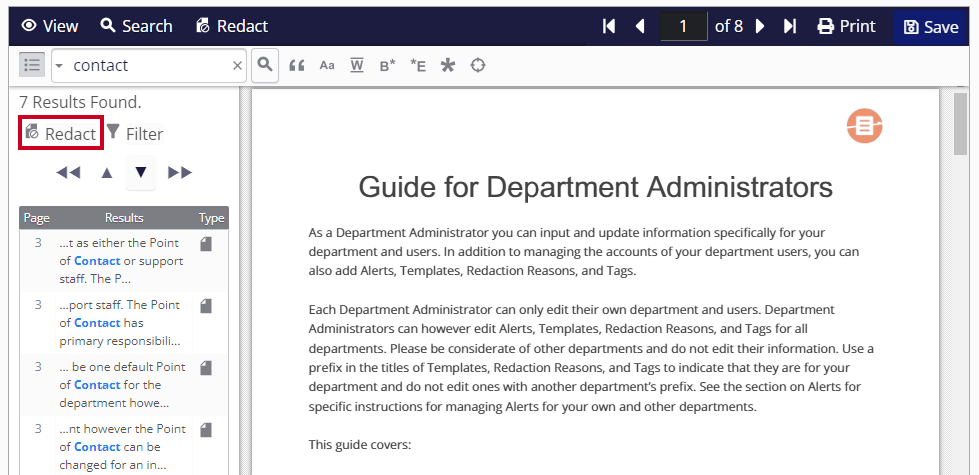The image size is (979, 475).
Task: Select result 'Contact can be changed for an in...'
Action: click(124, 446)
